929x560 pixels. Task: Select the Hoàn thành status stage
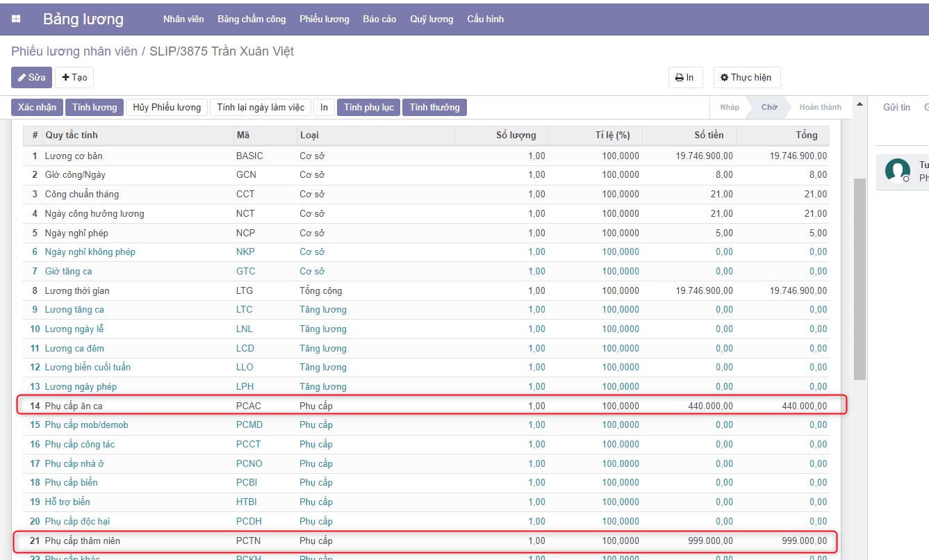pyautogui.click(x=820, y=107)
